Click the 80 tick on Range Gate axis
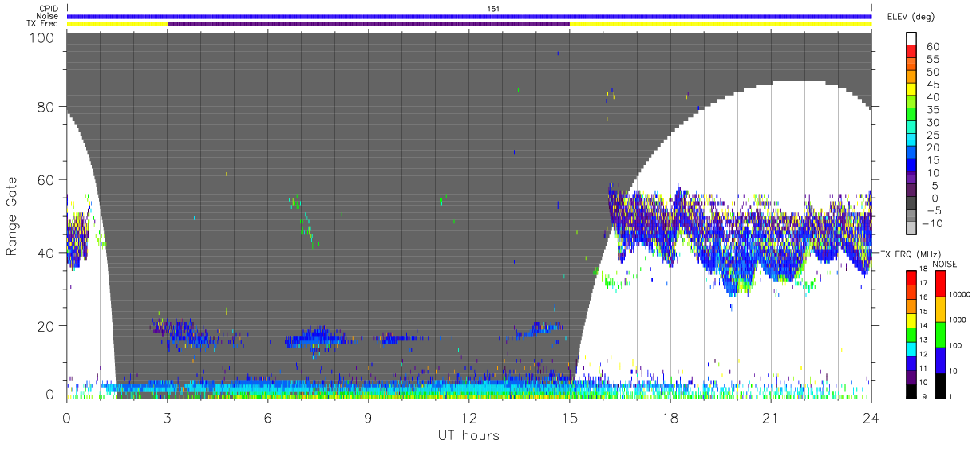The height and width of the screenshot is (452, 980). 46,107
